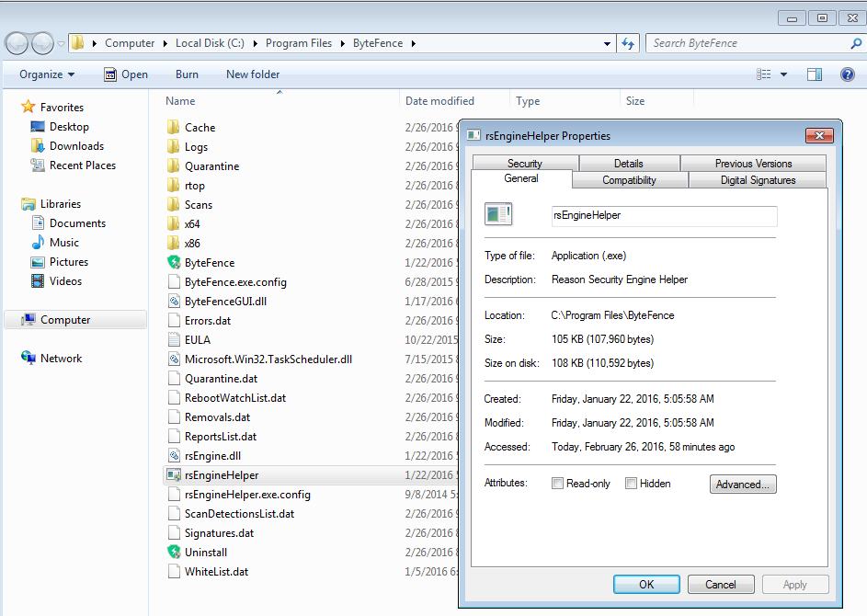Click the Back navigation arrow button
This screenshot has height=616, width=867.
[x=17, y=43]
